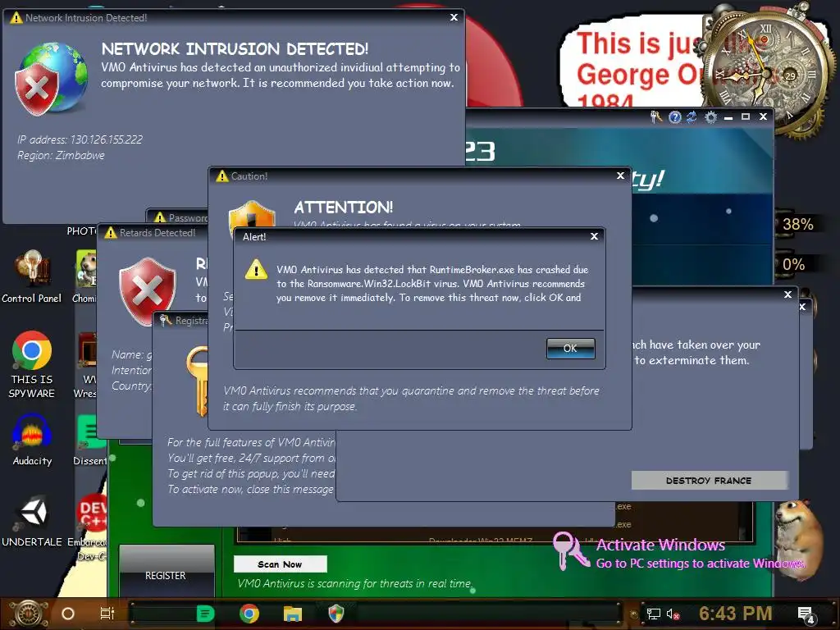Viewport: 840px width, 630px height.
Task: Click the Scan Now button
Action: pos(280,564)
